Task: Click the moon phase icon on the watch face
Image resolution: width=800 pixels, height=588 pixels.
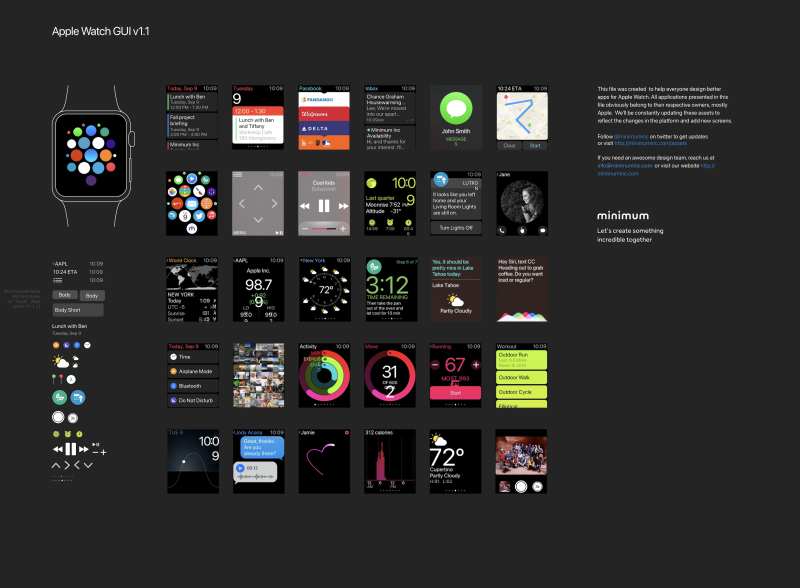Action: [371, 182]
